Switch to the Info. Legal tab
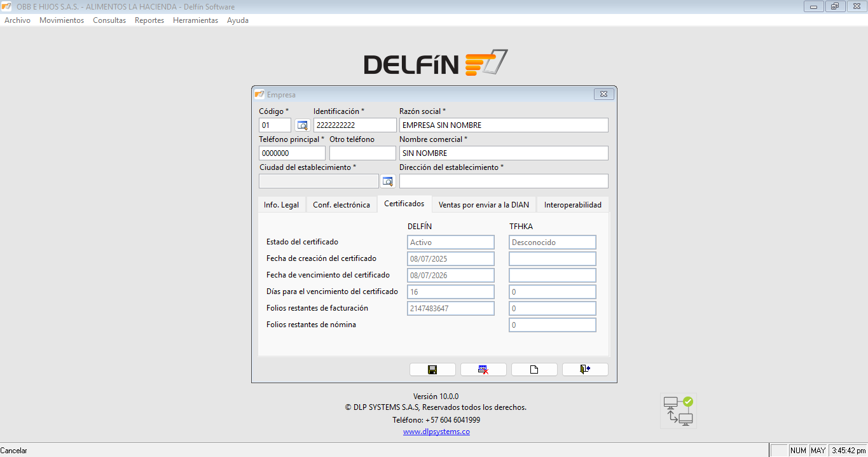The width and height of the screenshot is (868, 457). click(x=282, y=205)
